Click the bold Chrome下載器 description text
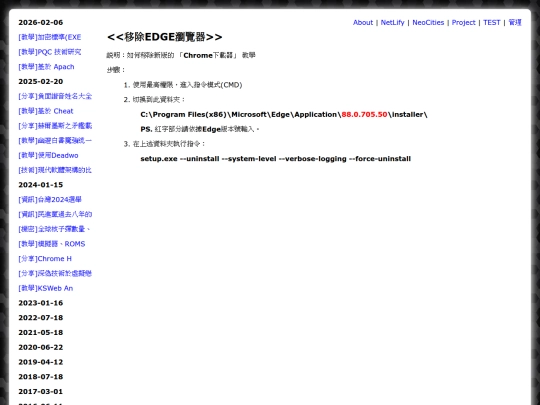The height and width of the screenshot is (405, 540). [x=208, y=55]
